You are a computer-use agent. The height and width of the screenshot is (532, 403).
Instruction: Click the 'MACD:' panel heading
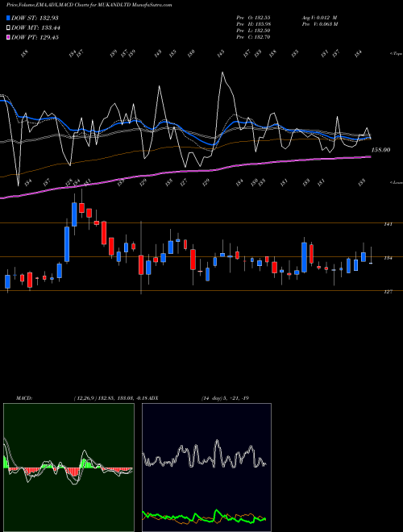pos(23,398)
